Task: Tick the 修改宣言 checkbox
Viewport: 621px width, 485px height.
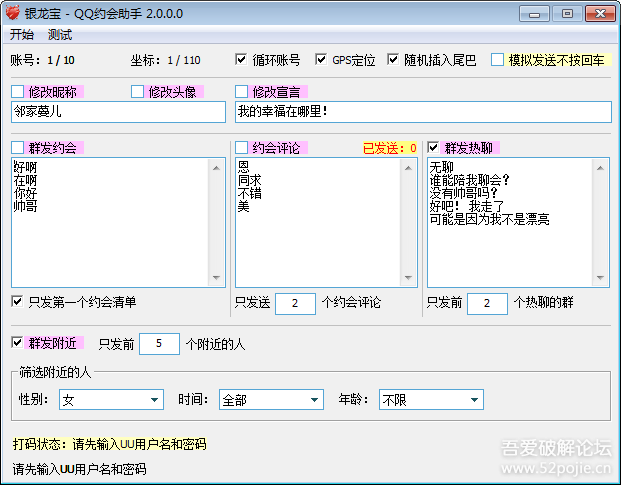Action: pos(242,92)
